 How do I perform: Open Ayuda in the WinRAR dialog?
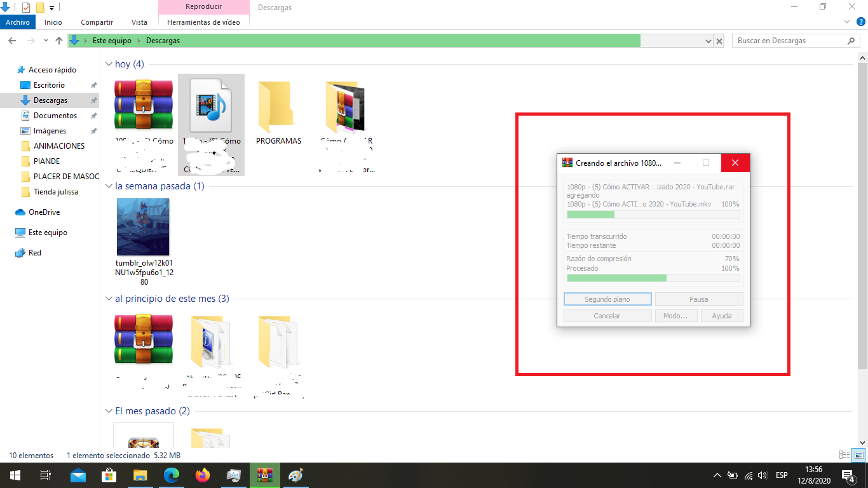point(722,316)
